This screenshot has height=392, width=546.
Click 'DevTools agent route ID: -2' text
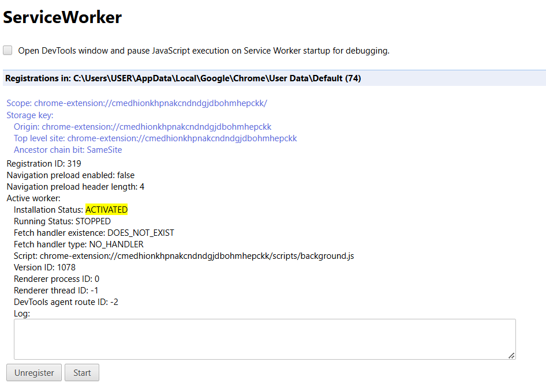pos(66,302)
